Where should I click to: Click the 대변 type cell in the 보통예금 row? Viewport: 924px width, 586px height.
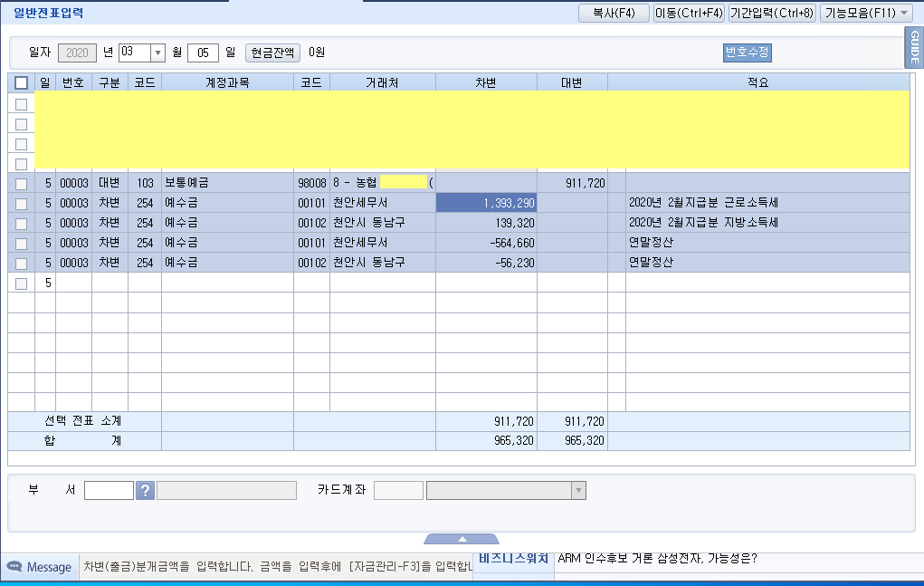pos(110,183)
